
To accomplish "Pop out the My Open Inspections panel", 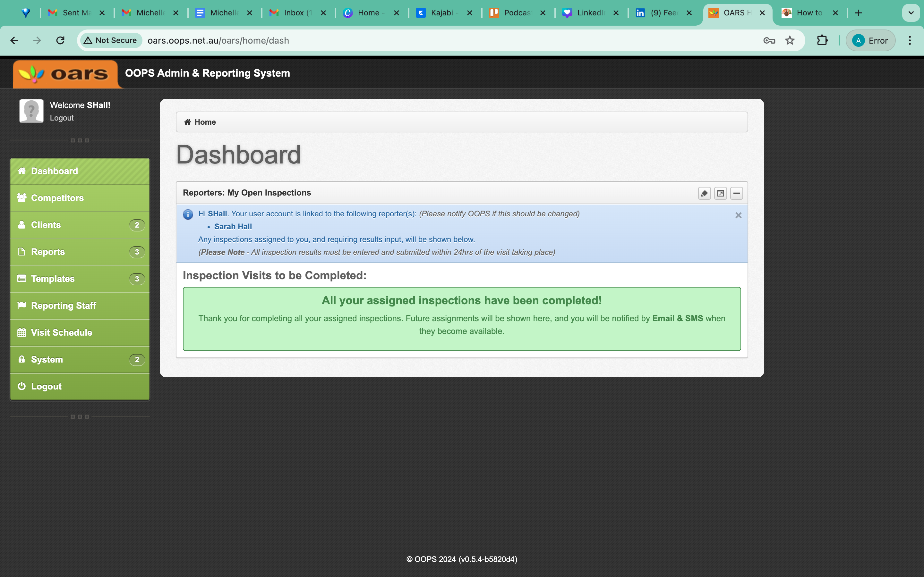I will (721, 194).
